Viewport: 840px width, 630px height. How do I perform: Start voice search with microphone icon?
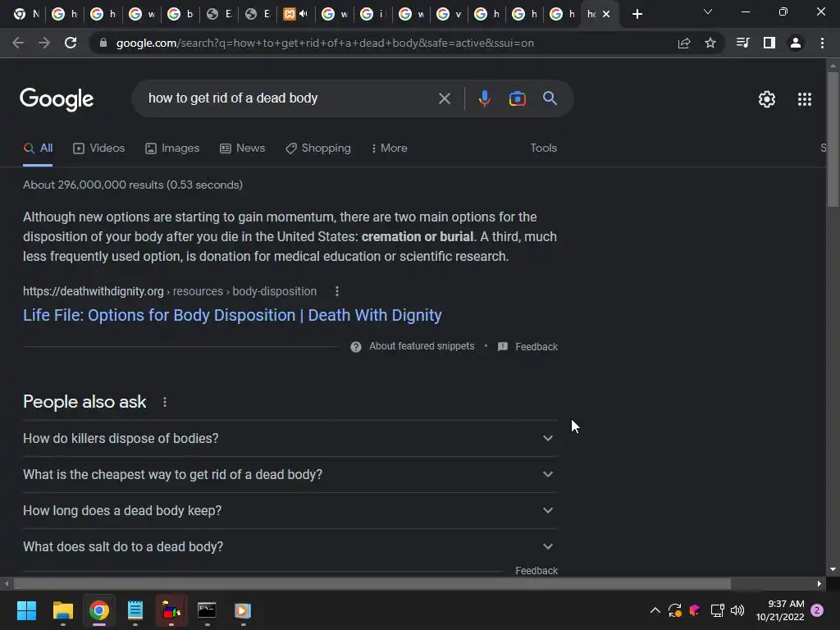click(484, 98)
